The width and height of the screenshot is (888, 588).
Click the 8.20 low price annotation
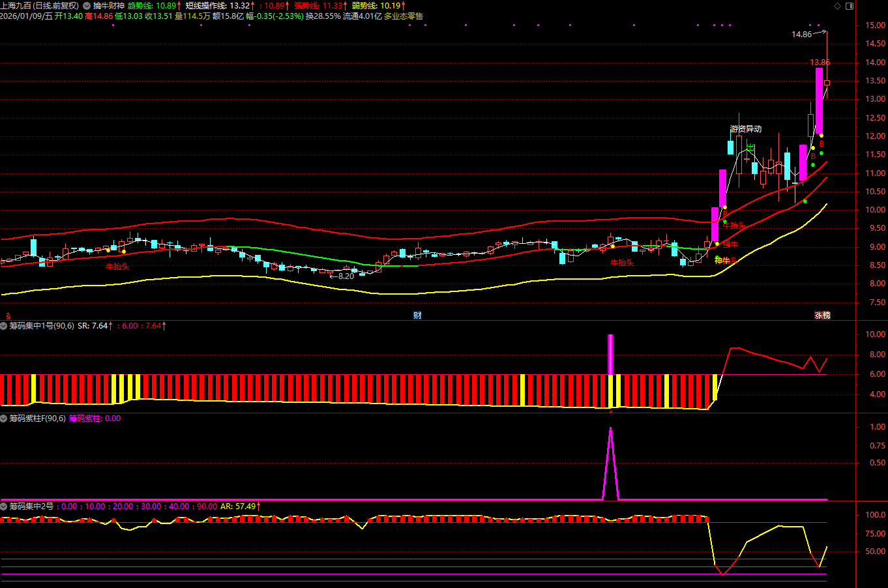click(x=346, y=276)
